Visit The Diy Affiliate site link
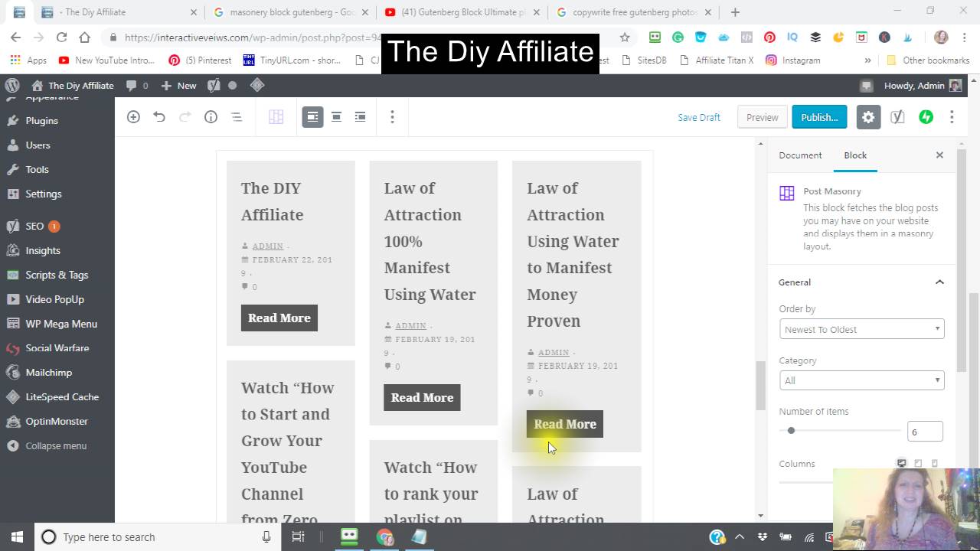 pos(72,86)
